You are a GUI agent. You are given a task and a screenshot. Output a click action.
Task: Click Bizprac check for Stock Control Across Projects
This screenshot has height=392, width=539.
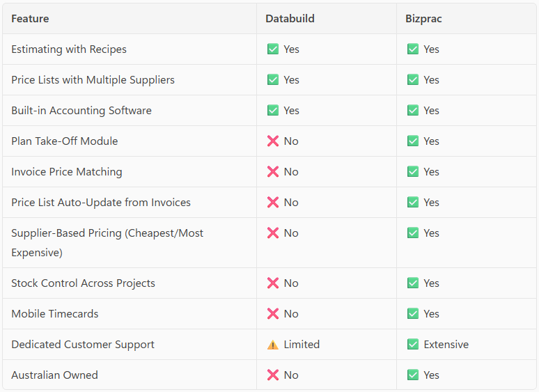(413, 283)
